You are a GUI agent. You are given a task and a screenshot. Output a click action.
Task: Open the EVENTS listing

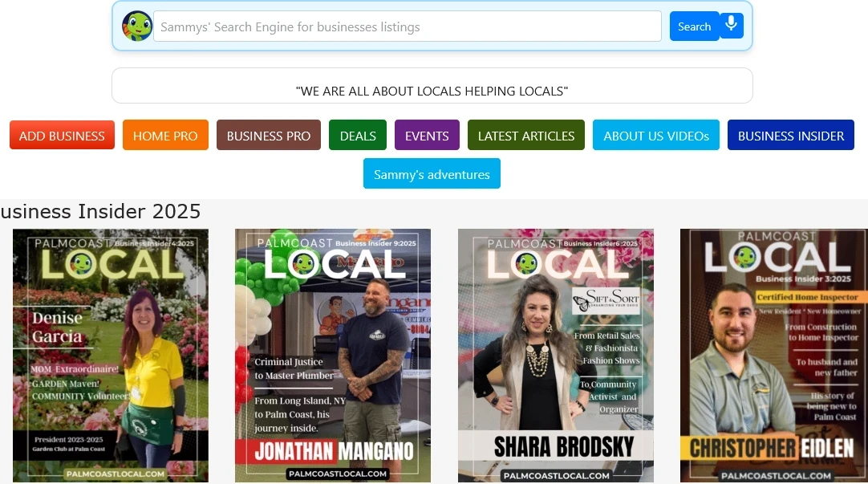pos(427,135)
